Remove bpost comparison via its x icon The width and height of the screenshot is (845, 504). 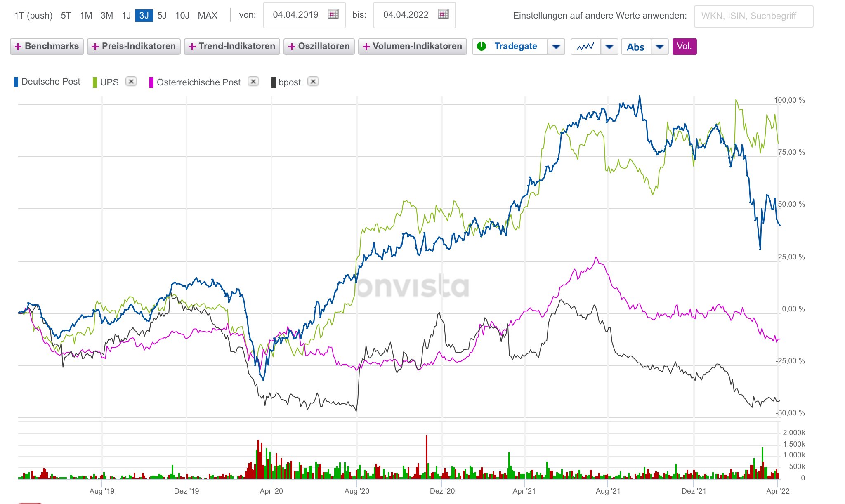coord(313,82)
